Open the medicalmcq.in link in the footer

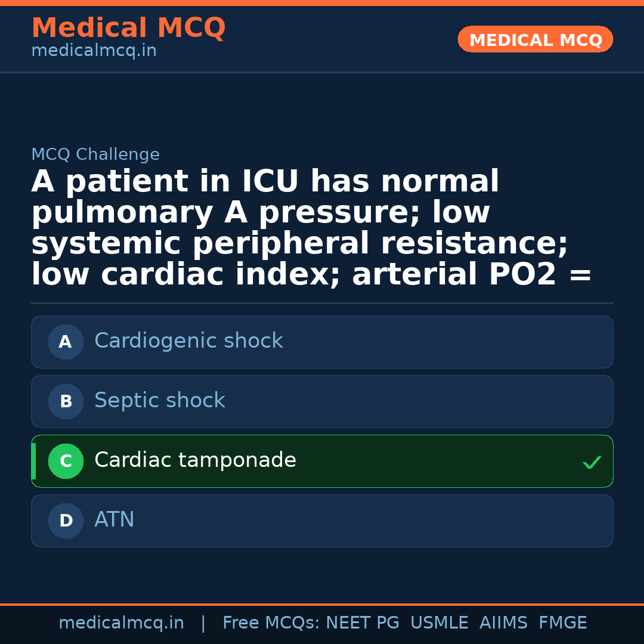point(121,623)
